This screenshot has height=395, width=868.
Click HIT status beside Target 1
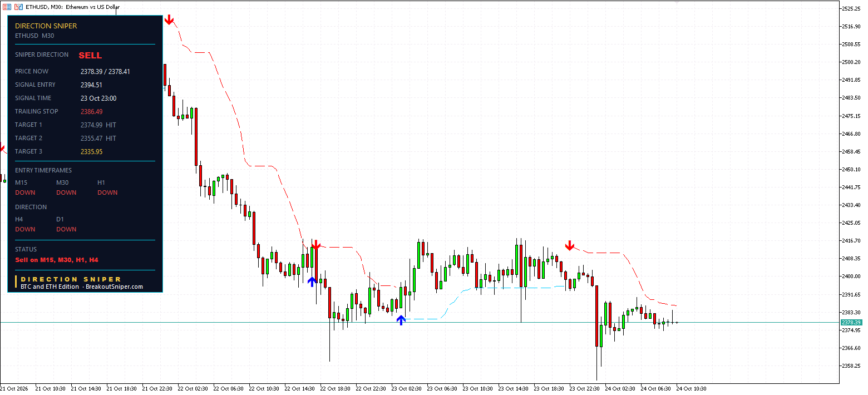(x=111, y=125)
